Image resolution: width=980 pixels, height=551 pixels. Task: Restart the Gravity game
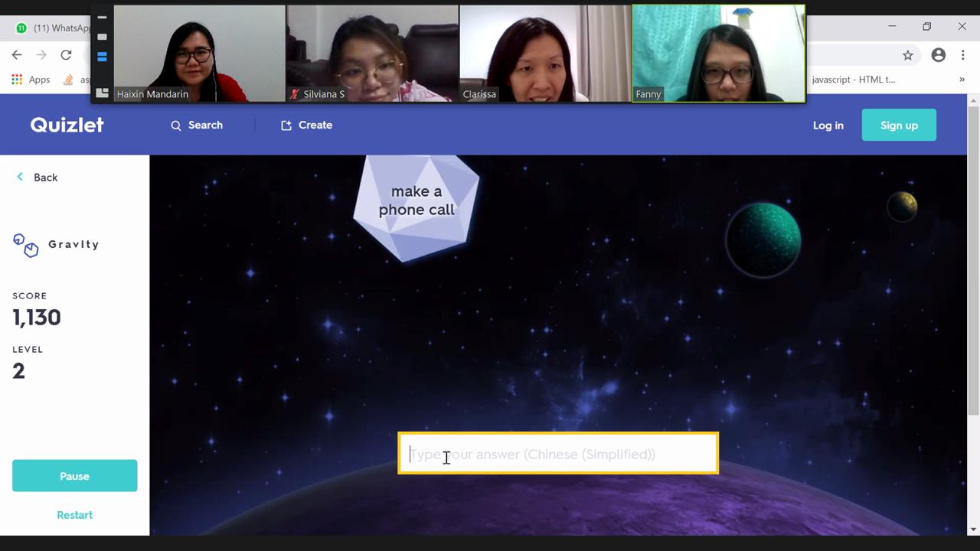coord(74,515)
